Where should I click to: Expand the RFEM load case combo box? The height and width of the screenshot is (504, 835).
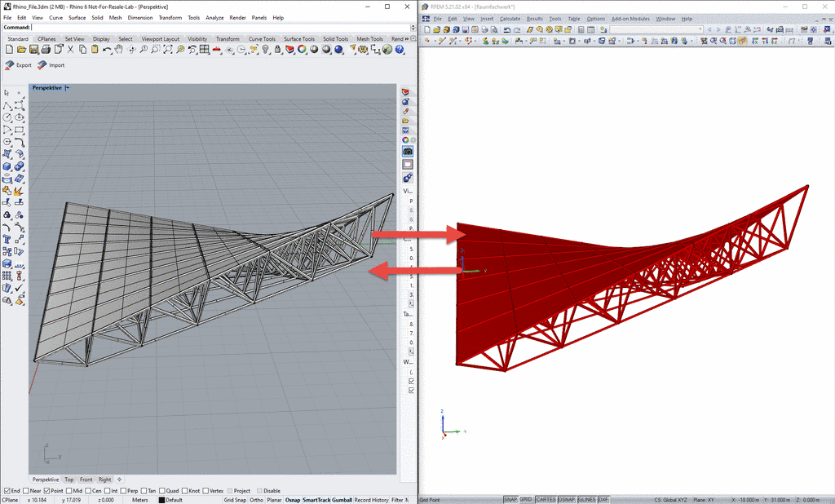coord(700,29)
